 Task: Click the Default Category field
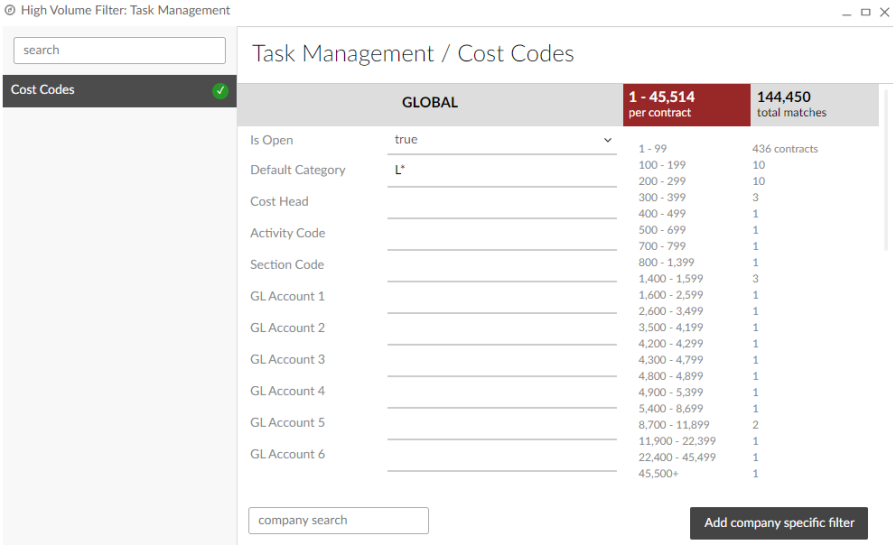point(502,171)
